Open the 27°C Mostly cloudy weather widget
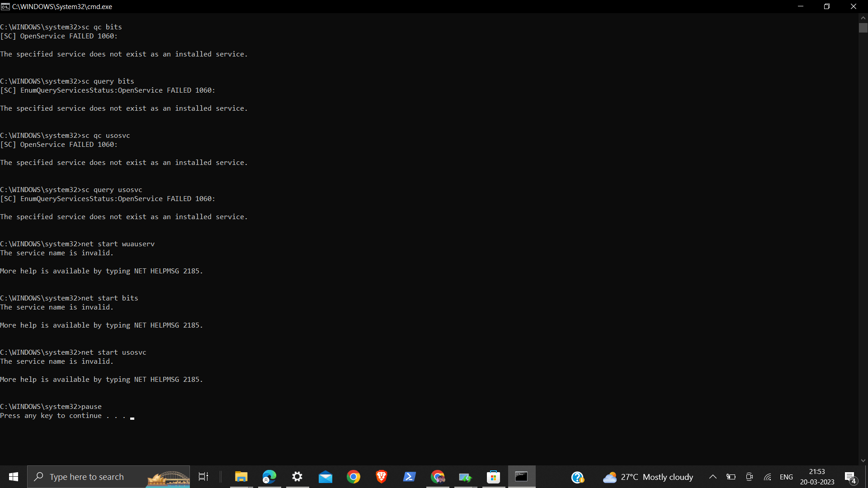868x488 pixels. point(648,477)
